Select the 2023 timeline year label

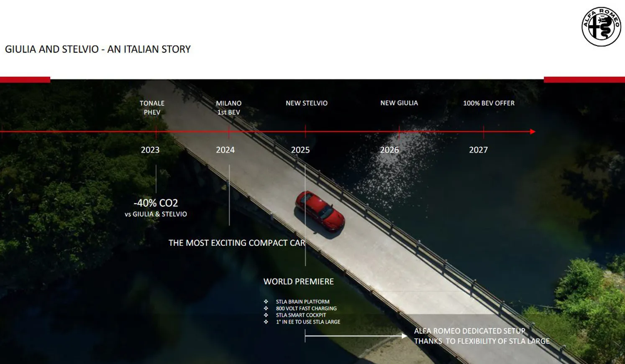point(150,150)
